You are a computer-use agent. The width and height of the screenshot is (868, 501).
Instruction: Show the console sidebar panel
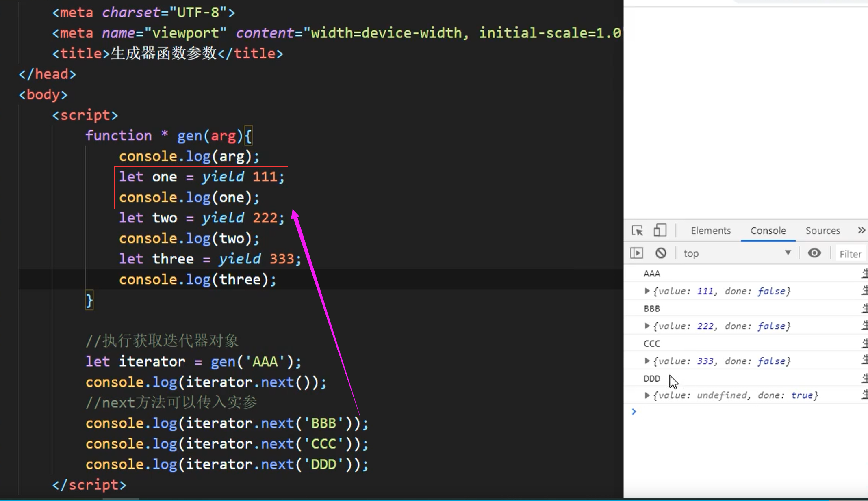pos(636,253)
